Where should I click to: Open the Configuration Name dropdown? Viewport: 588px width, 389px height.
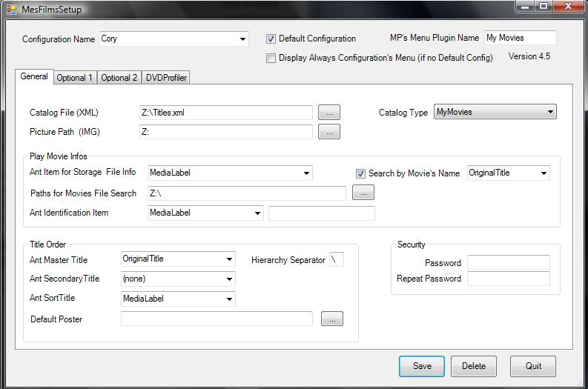point(242,39)
